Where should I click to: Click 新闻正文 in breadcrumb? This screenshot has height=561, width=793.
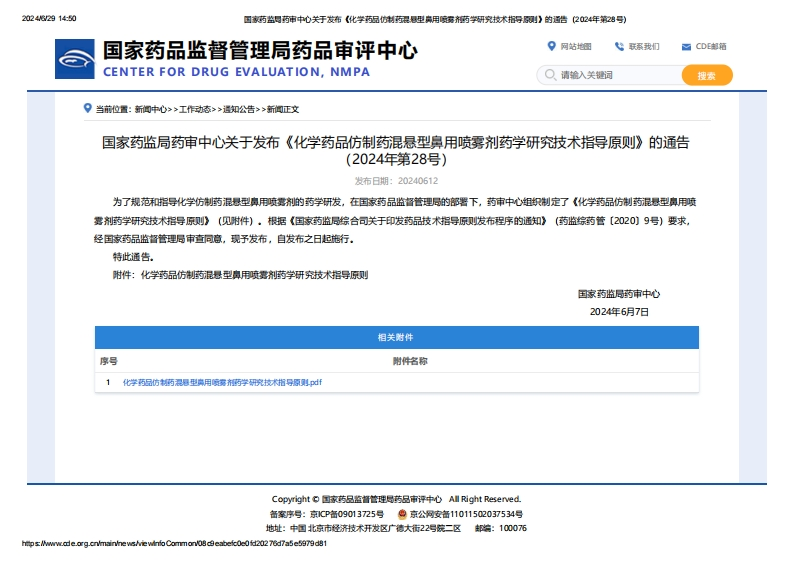283,109
